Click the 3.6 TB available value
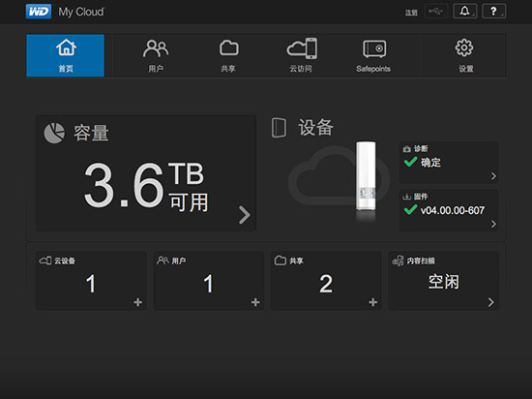 pos(145,186)
